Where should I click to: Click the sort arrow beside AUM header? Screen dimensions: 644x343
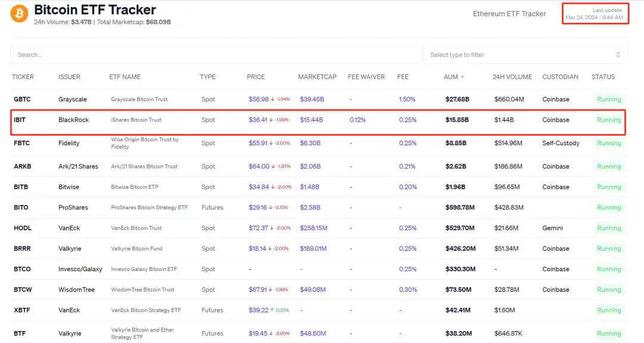tap(463, 77)
